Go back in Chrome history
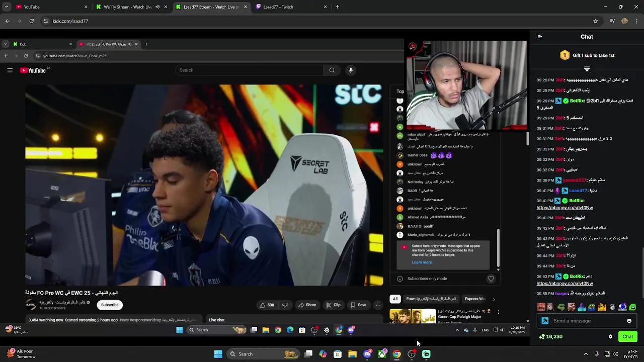The image size is (644, 362). (7, 21)
